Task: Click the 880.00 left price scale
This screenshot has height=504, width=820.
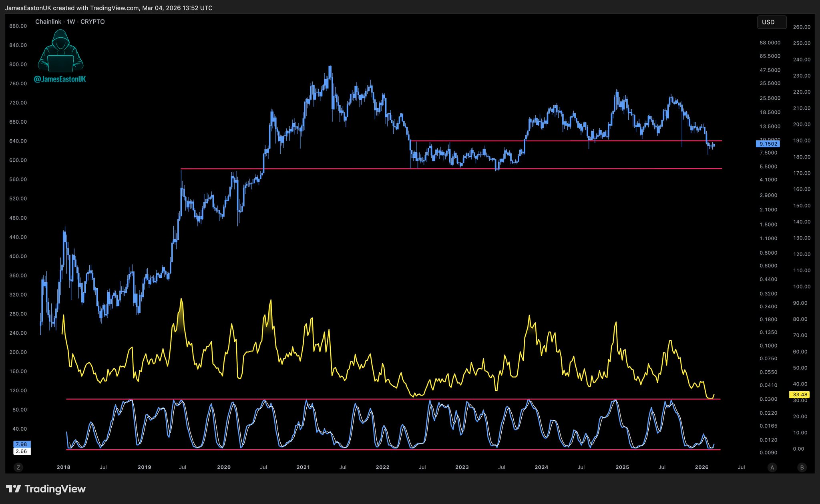Action: click(x=18, y=26)
